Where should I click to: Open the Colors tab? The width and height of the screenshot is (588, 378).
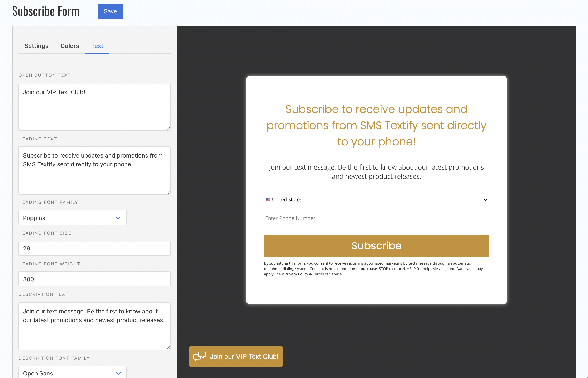tap(70, 46)
